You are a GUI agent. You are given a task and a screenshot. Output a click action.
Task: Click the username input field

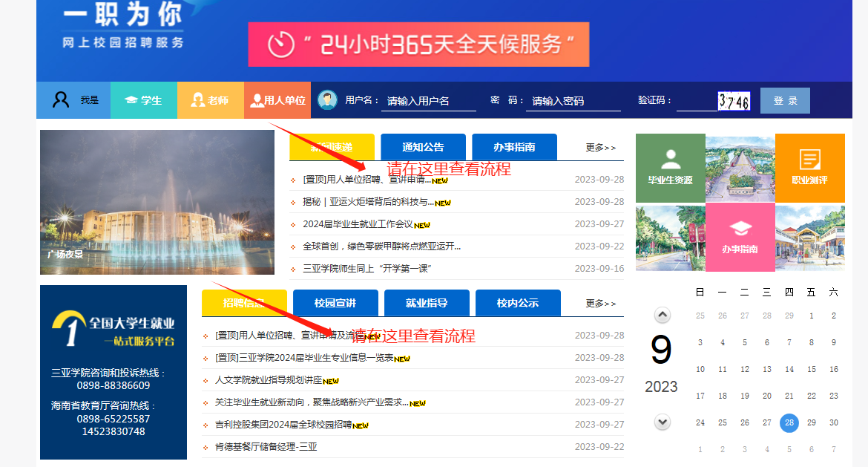(428, 101)
